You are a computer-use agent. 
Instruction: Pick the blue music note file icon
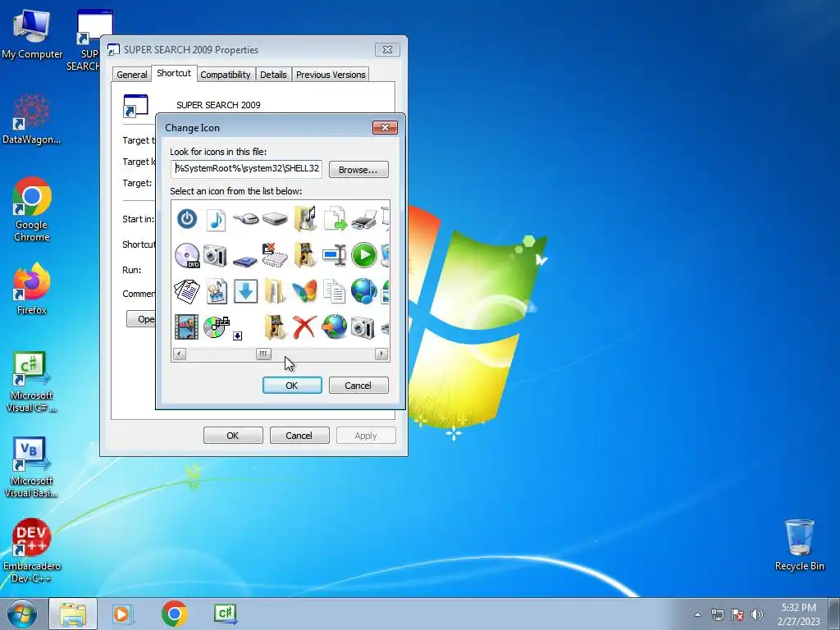(216, 220)
